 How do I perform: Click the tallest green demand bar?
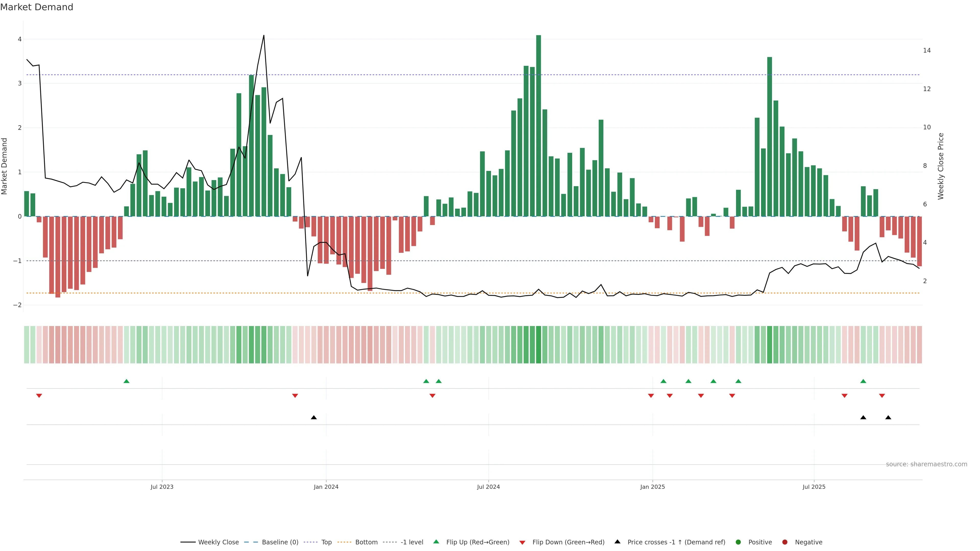click(539, 126)
